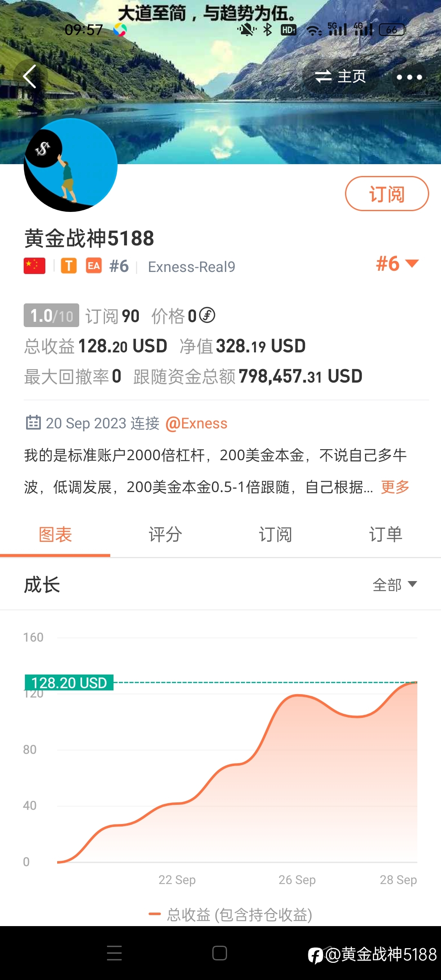This screenshot has width=441, height=980.
Task: Toggle the 总收益 legend series
Action: pos(231,915)
